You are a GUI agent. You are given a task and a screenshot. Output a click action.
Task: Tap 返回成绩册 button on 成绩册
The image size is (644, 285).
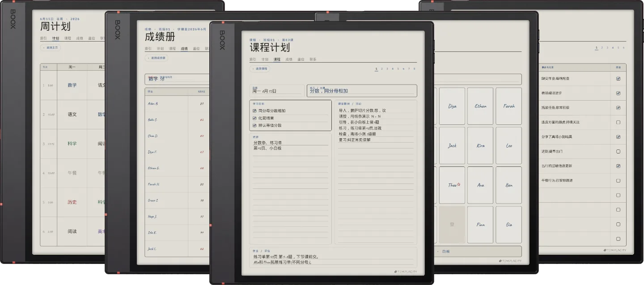tap(157, 58)
